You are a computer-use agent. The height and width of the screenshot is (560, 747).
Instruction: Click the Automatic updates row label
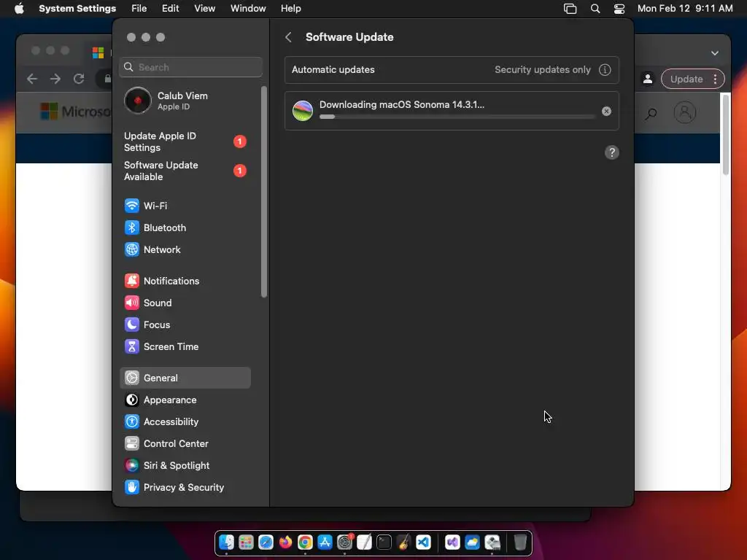(333, 69)
